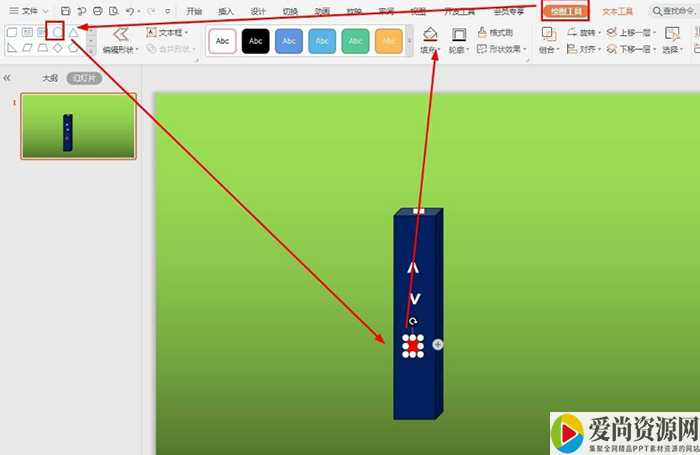Select the ellipse shape in gallery
Screen dimensions: 700x455
coord(57,32)
